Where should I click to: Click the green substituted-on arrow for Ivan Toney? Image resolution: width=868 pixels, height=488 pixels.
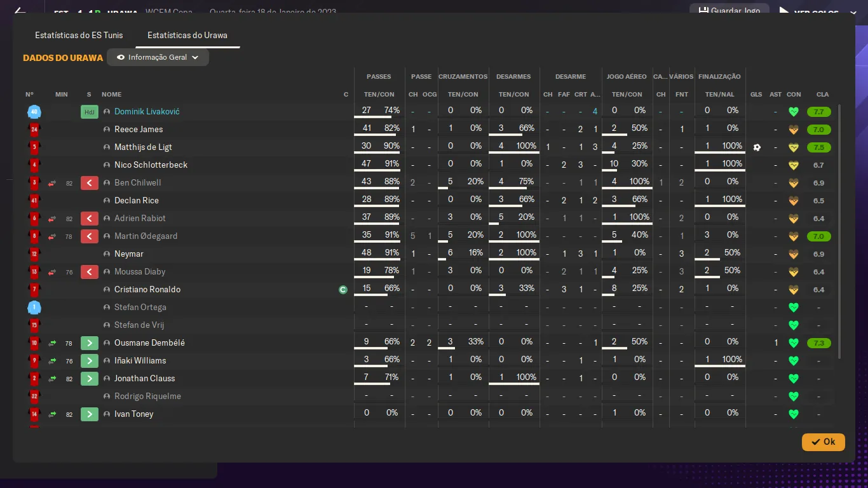90,414
